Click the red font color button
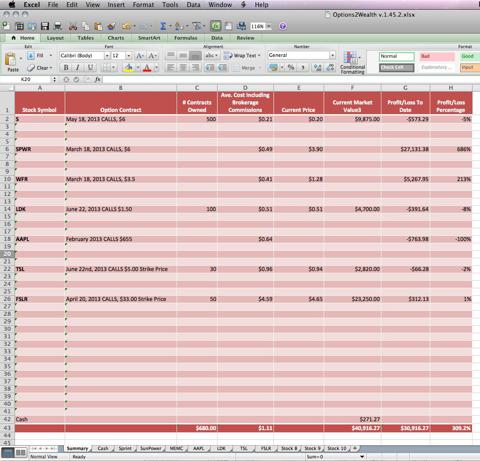This screenshot has width=480, height=461. (x=147, y=68)
